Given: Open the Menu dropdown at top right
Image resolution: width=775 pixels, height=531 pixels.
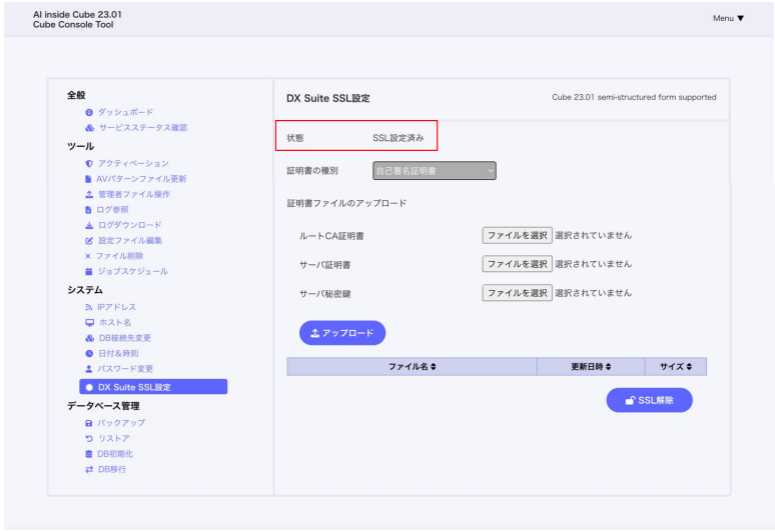Looking at the screenshot, I should [728, 18].
